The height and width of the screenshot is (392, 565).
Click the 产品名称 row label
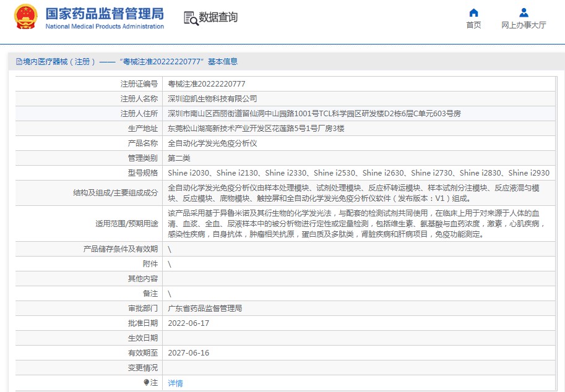tap(143, 143)
